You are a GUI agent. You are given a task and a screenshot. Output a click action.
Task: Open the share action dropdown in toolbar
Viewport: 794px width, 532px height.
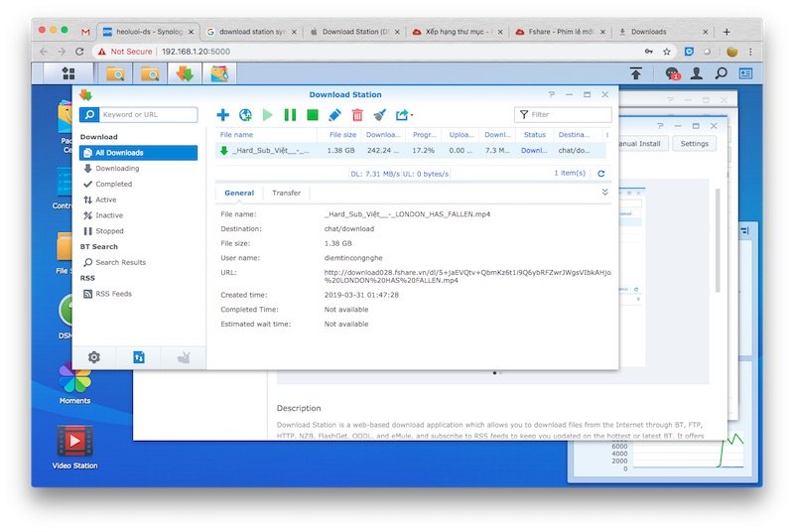click(x=404, y=115)
